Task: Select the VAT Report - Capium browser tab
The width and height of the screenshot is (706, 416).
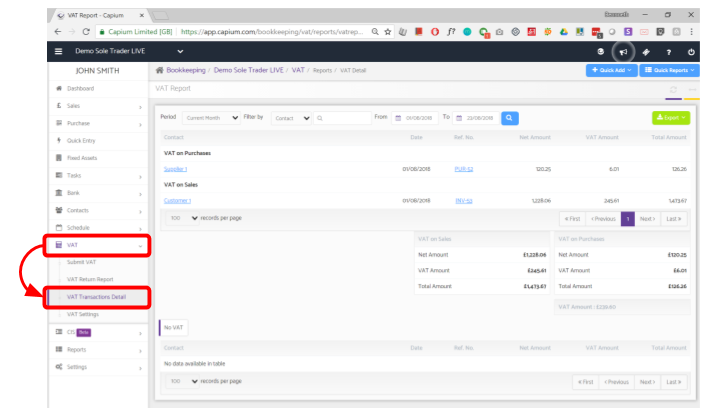Action: point(99,16)
